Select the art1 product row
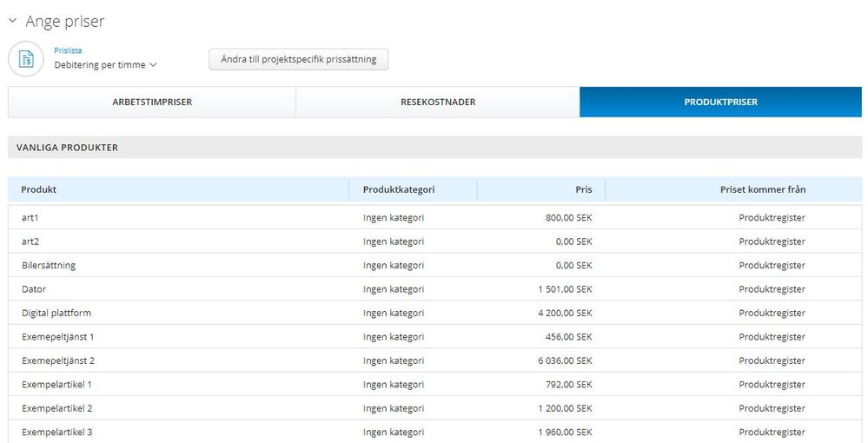The width and height of the screenshot is (868, 443). (x=434, y=218)
